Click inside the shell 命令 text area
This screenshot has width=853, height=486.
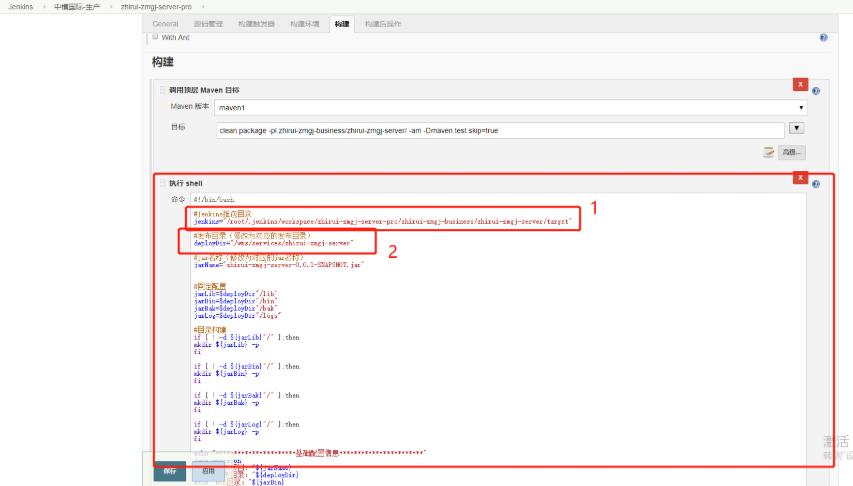click(x=498, y=337)
